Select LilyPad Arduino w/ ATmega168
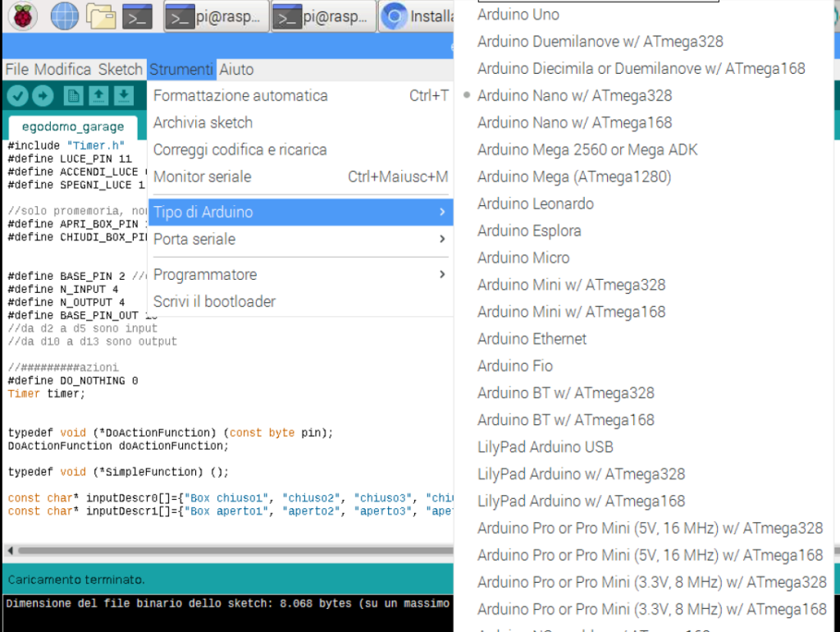 click(644, 501)
